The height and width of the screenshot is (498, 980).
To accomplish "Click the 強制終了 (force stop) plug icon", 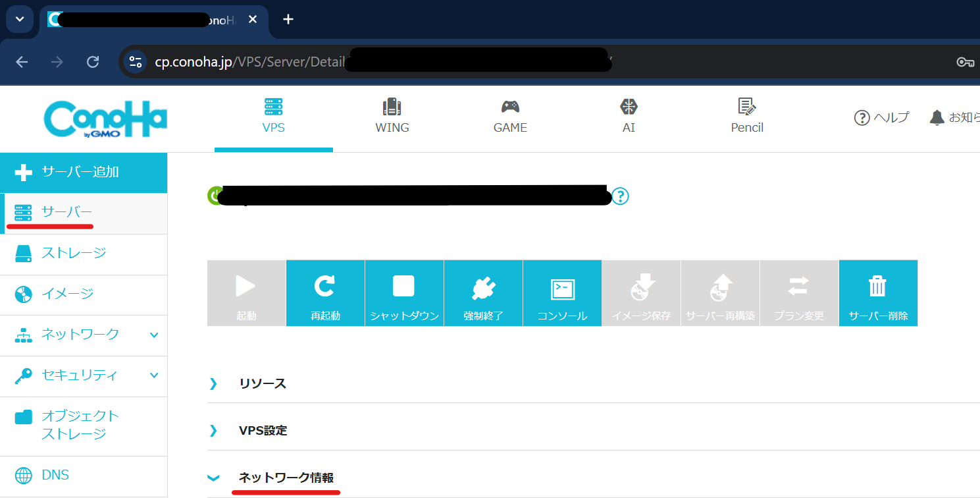I will click(x=483, y=287).
